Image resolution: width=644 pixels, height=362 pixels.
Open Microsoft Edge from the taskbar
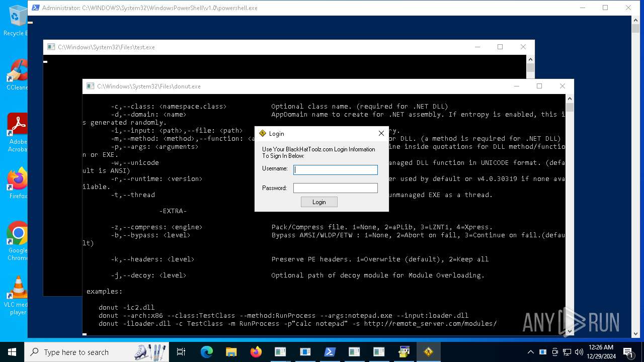coord(207,352)
